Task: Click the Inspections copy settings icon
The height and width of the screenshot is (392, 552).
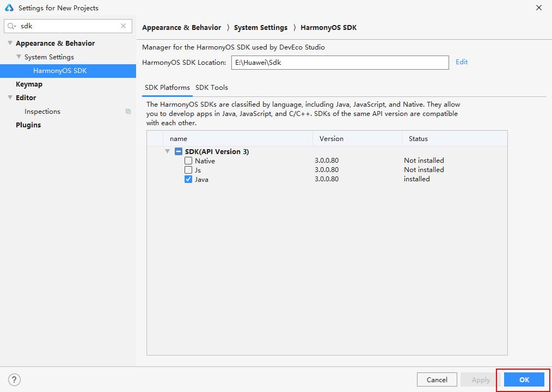Action: pos(128,112)
